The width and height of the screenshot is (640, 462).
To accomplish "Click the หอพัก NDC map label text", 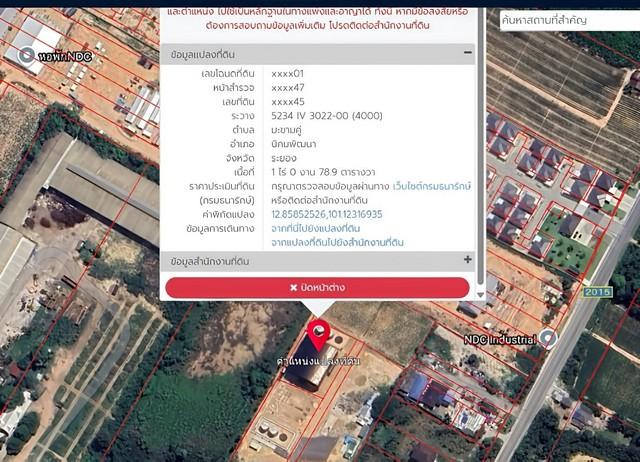I will tap(66, 57).
